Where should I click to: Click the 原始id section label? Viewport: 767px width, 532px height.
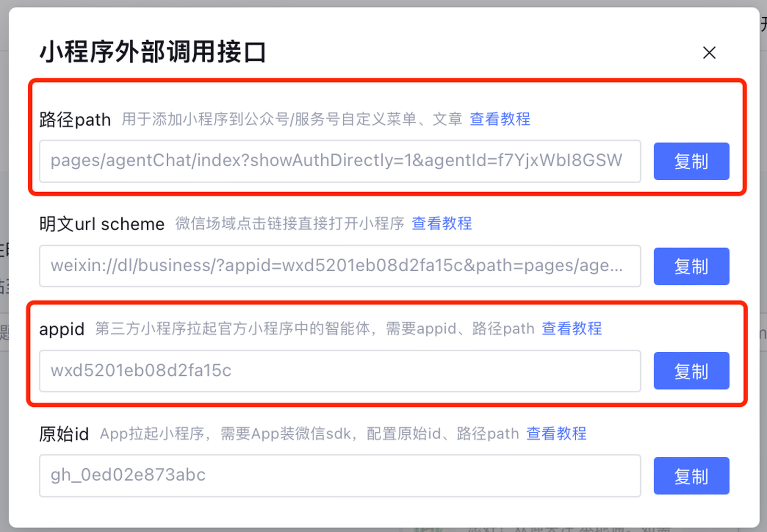[64, 434]
